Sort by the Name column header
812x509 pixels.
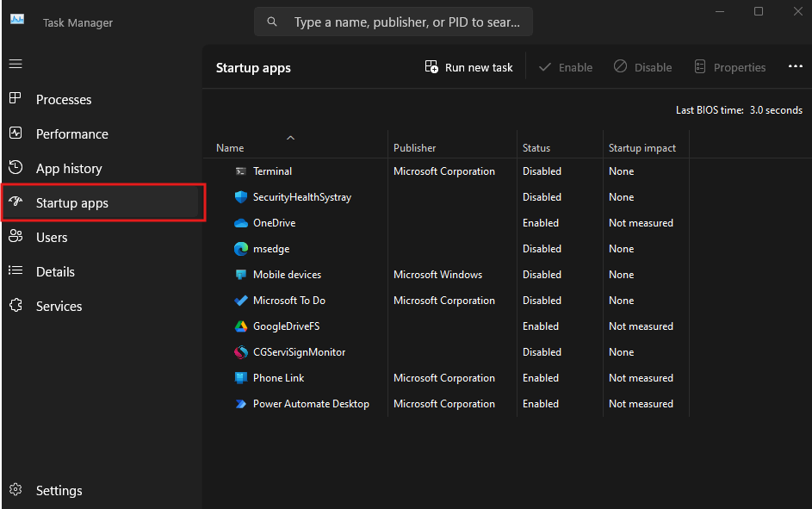click(x=230, y=148)
